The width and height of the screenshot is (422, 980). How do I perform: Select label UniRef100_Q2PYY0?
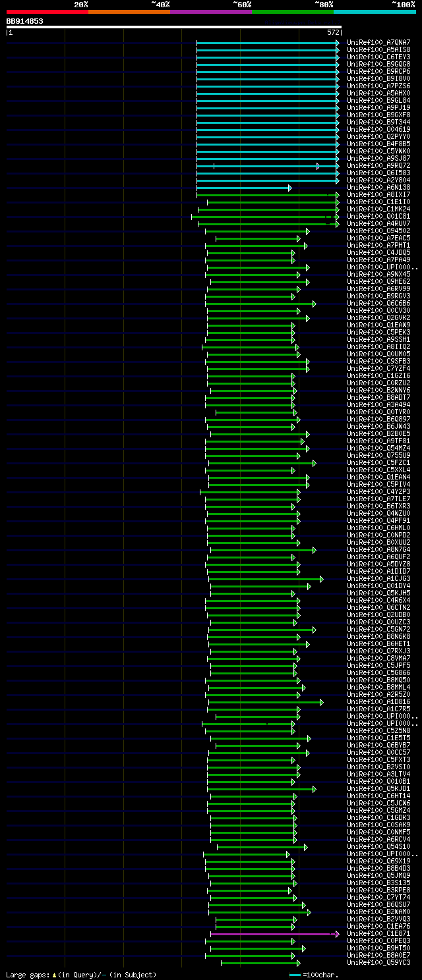point(378,137)
